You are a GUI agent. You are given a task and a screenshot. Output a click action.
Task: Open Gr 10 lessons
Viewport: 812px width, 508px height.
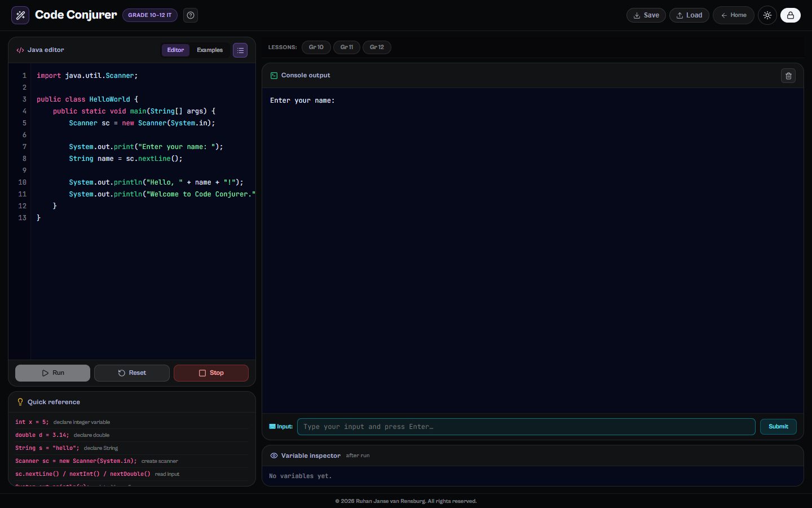[x=316, y=47]
